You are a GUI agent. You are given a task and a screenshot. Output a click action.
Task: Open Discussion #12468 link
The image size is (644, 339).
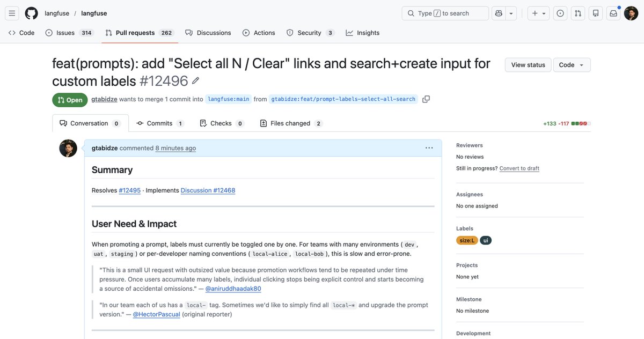click(208, 190)
